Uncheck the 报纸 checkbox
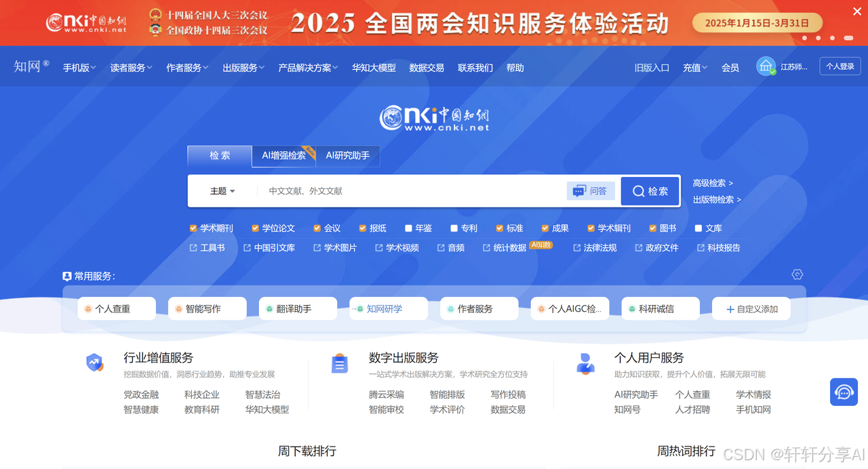 pos(363,228)
